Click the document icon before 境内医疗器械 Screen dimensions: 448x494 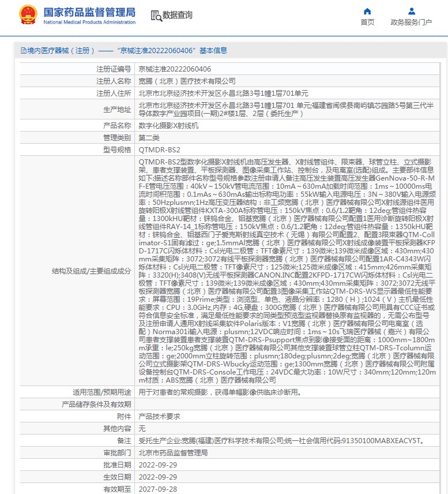[x=23, y=51]
